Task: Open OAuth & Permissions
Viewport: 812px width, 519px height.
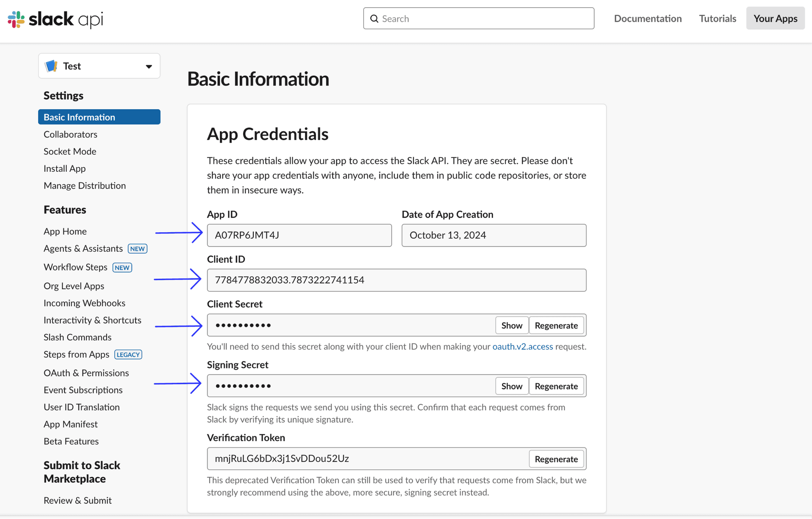Action: pyautogui.click(x=86, y=373)
